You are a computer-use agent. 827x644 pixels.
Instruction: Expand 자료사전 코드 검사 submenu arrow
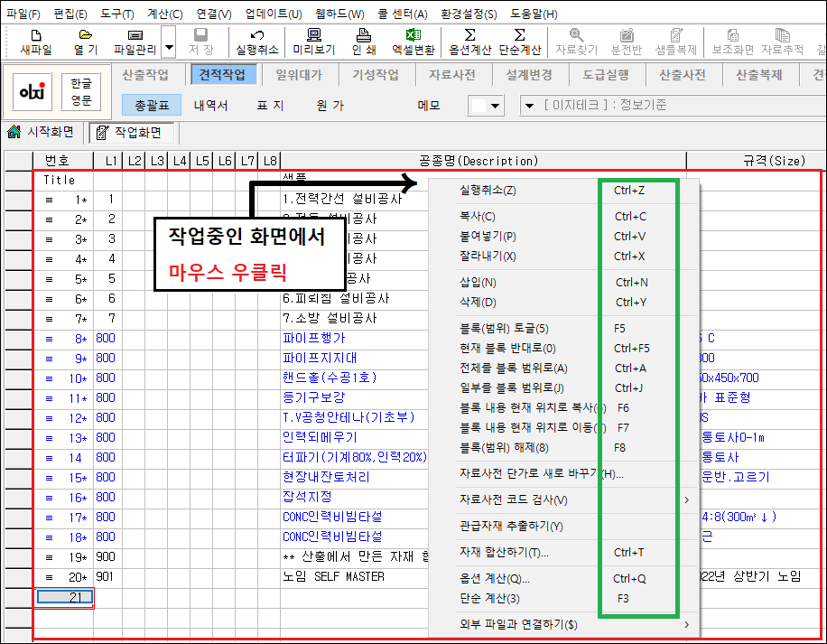tap(686, 500)
